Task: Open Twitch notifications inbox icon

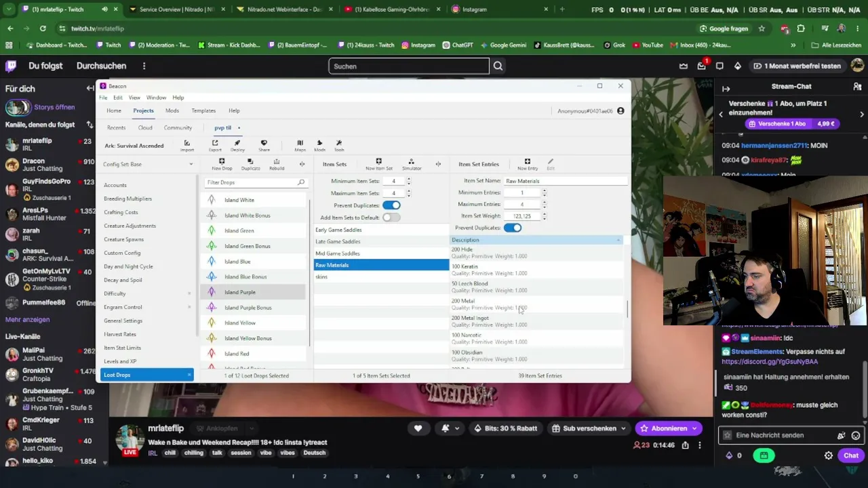Action: pos(702,66)
